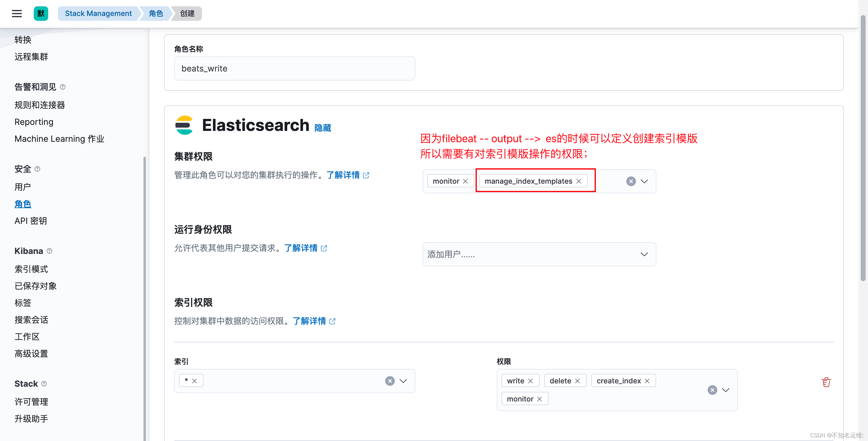The height and width of the screenshot is (441, 868).
Task: Click the green space avatar icon
Action: click(x=41, y=14)
